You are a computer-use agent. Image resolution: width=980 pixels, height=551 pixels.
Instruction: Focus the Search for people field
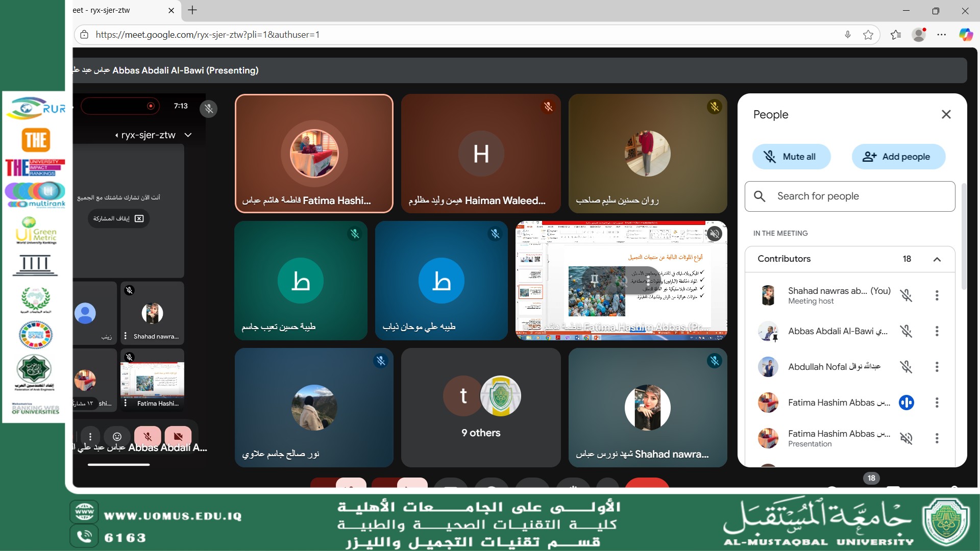coord(850,196)
